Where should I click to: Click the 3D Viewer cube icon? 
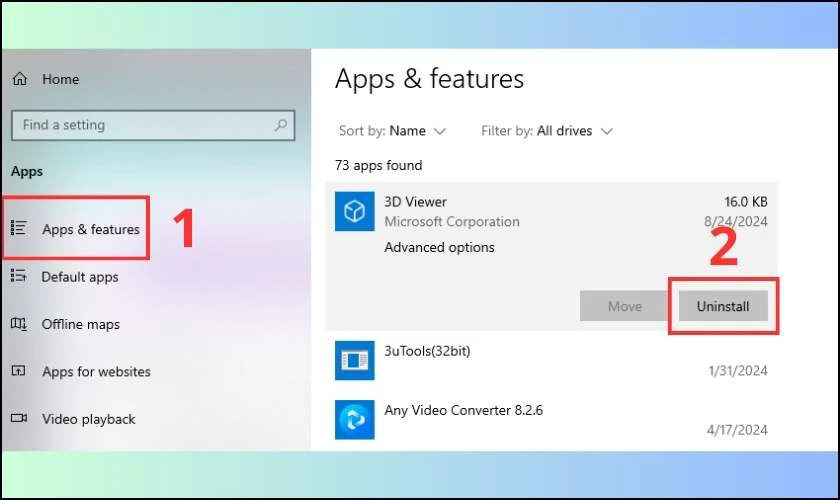pyautogui.click(x=355, y=211)
